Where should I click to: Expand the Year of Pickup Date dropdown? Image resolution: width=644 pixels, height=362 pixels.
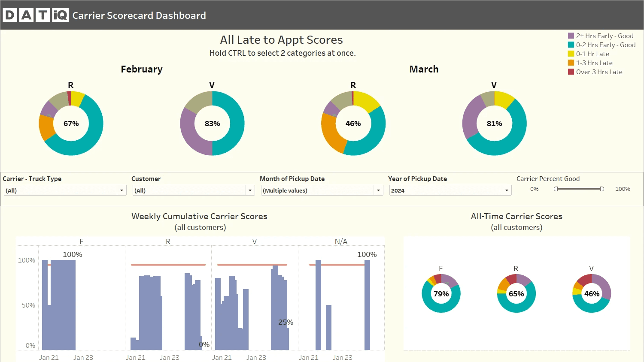(x=450, y=190)
